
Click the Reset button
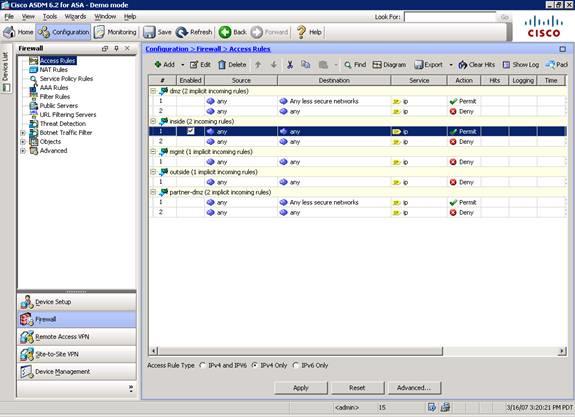click(357, 388)
